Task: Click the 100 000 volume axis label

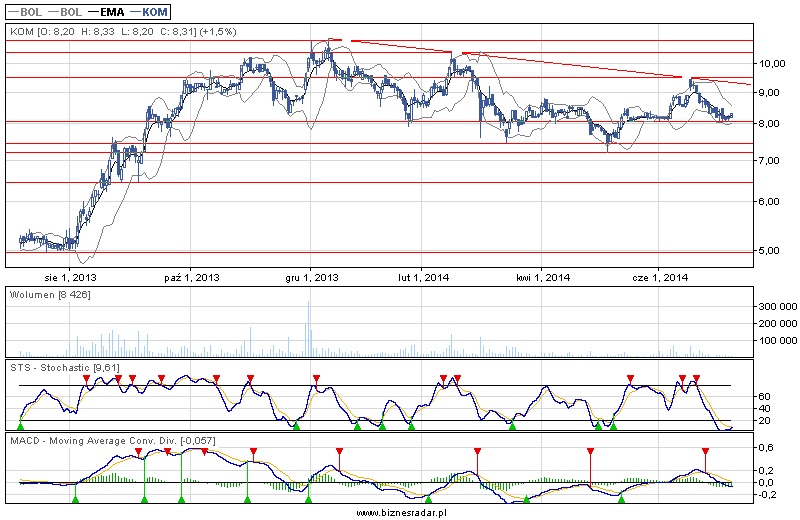Action: [x=778, y=341]
